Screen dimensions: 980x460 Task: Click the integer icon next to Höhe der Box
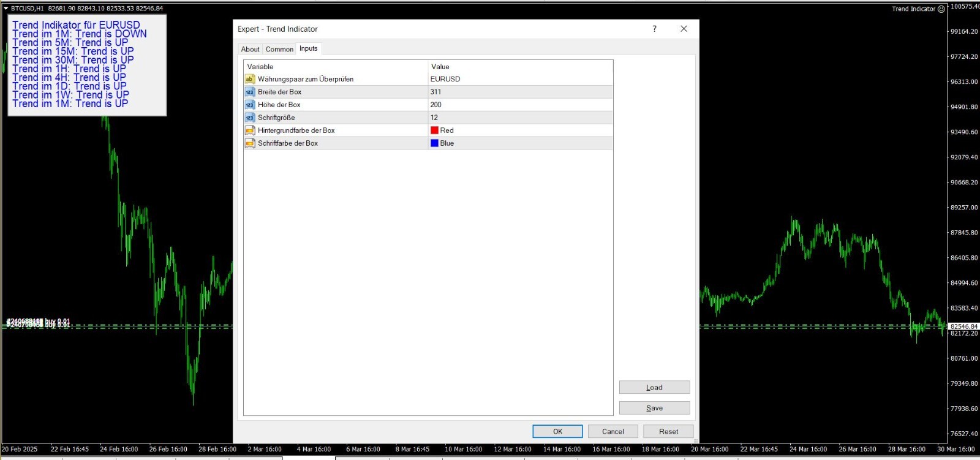click(249, 105)
